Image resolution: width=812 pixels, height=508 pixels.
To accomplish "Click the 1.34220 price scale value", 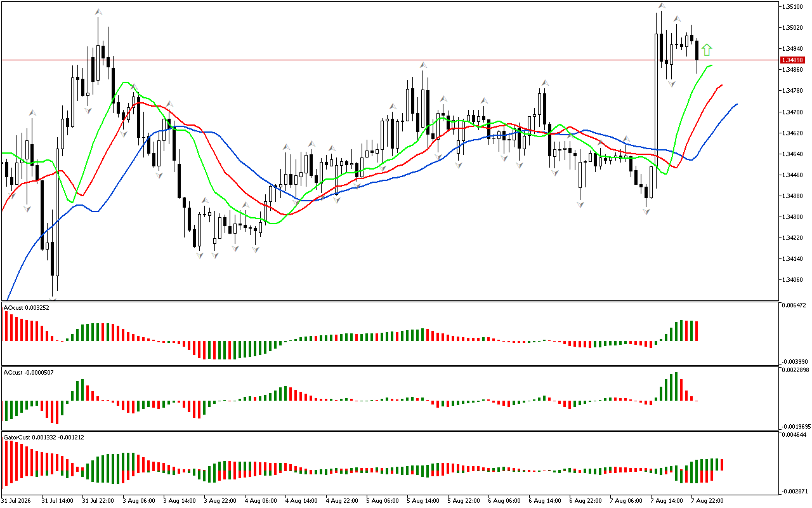I will 793,237.
